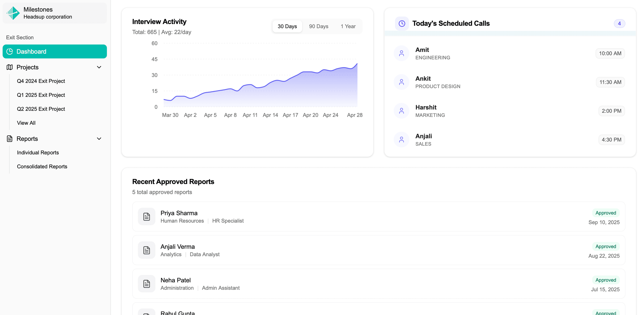Click the Dashboard pie chart icon
The image size is (644, 315).
pyautogui.click(x=10, y=51)
